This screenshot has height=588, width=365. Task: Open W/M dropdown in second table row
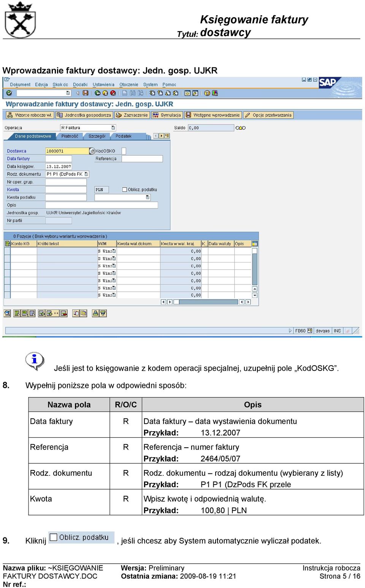(114, 259)
